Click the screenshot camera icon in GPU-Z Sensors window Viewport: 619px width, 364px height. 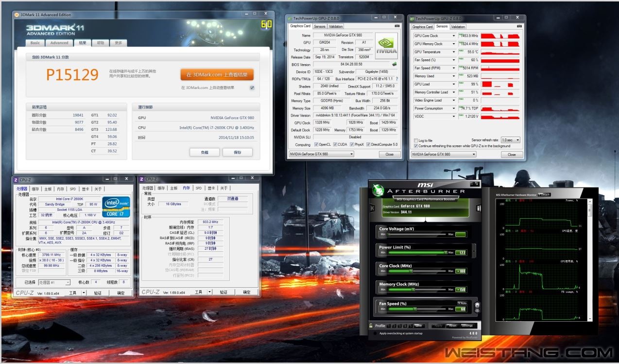[519, 27]
